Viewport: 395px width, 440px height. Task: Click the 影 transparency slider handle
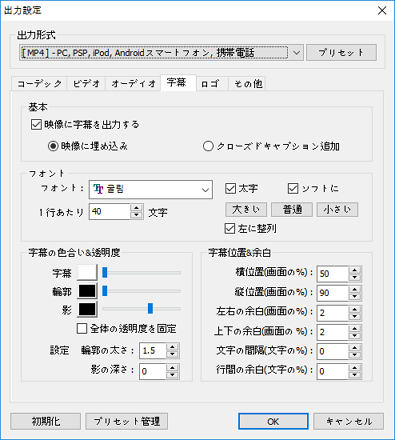(x=150, y=309)
